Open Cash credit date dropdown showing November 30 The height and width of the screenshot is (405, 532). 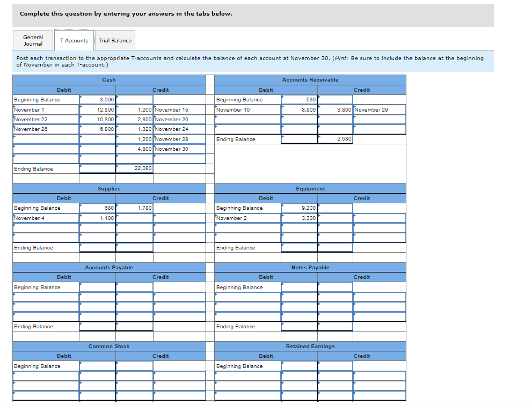point(179,149)
